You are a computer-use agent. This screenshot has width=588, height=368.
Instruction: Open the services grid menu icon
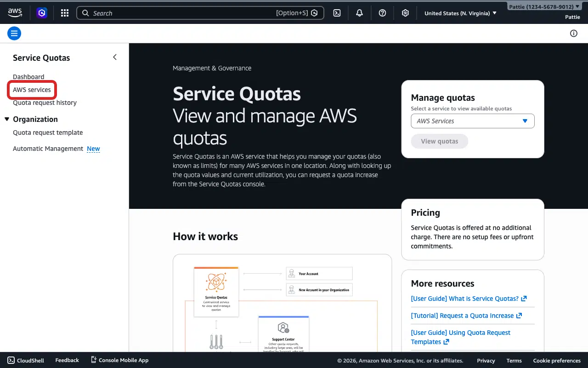[65, 13]
